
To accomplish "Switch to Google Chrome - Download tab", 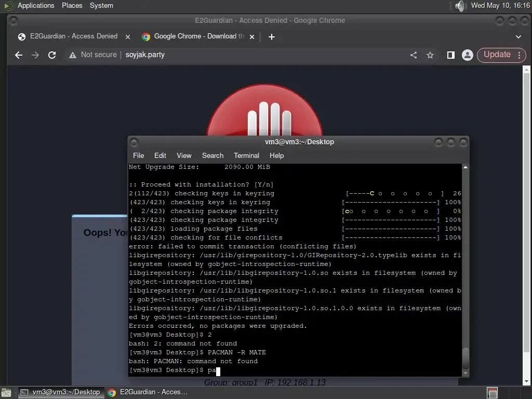I will (198, 36).
